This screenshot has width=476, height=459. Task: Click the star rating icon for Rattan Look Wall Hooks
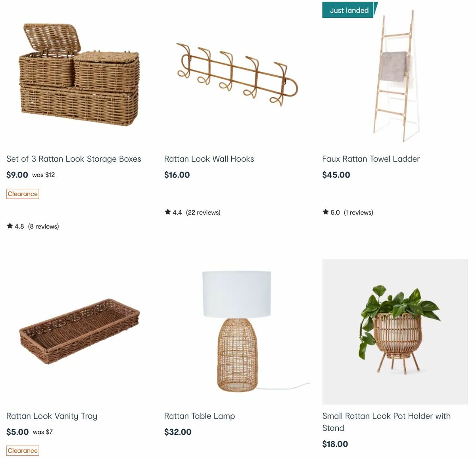[167, 212]
